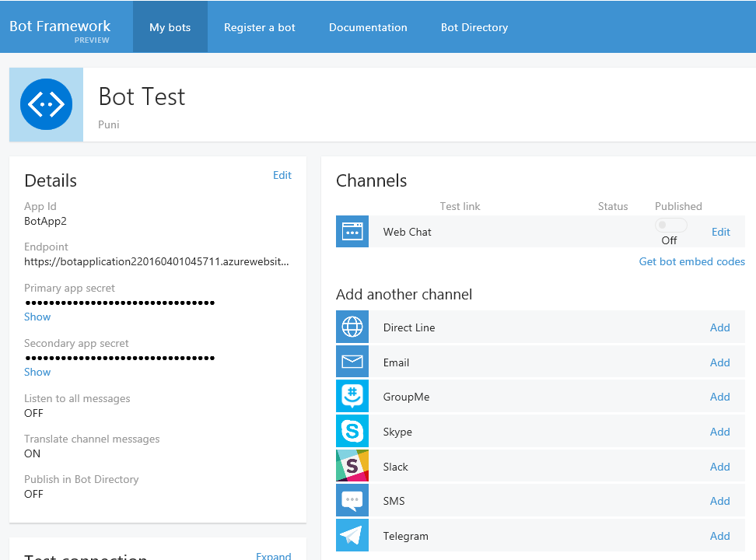The width and height of the screenshot is (756, 560).
Task: Edit the bot Details
Action: pos(282,175)
